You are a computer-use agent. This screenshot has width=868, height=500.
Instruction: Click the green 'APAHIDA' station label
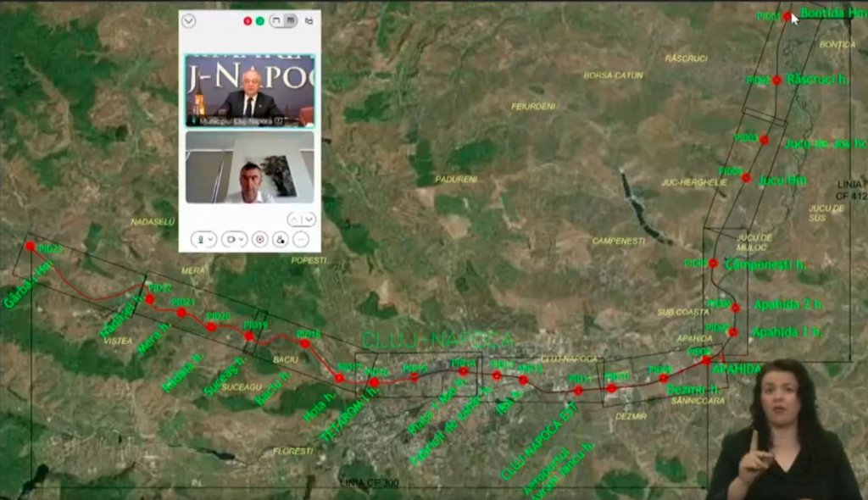(x=737, y=369)
